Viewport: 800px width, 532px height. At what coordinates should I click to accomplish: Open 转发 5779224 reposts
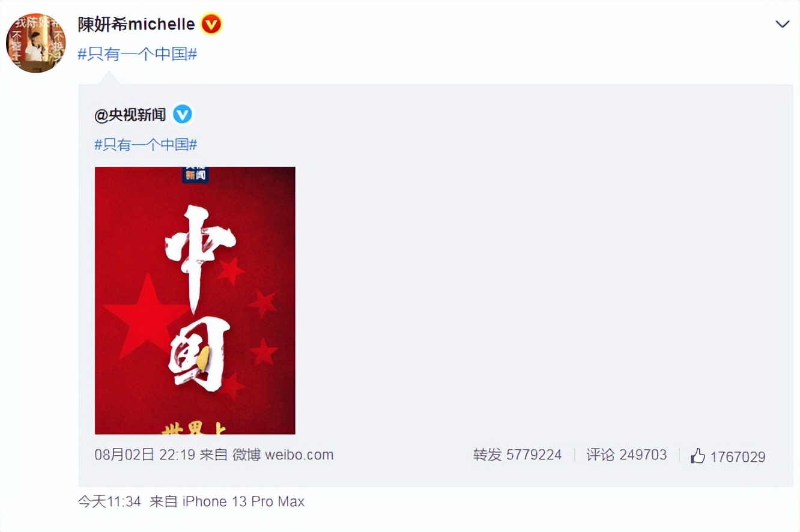click(517, 455)
